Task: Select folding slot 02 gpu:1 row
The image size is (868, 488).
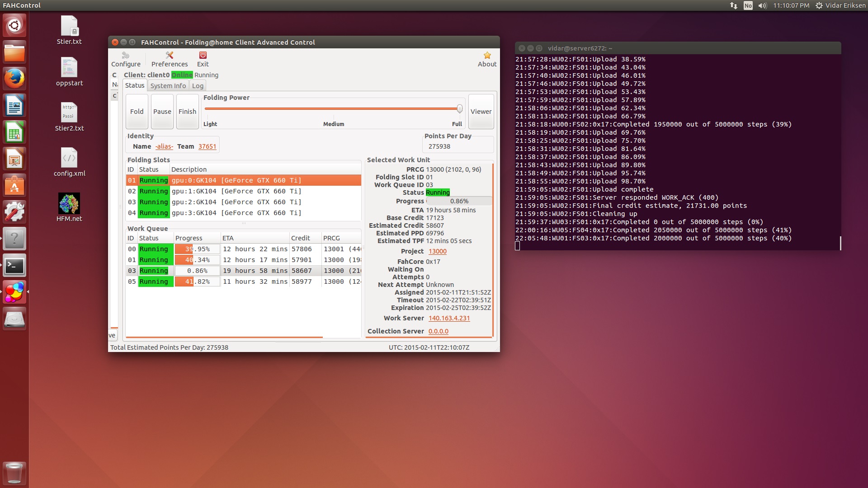Action: point(244,191)
